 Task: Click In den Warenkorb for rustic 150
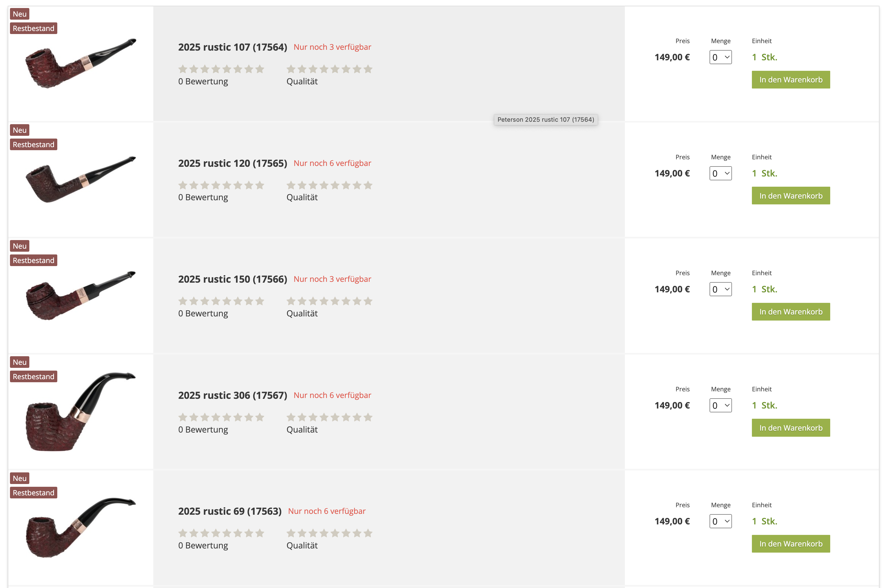[790, 312]
